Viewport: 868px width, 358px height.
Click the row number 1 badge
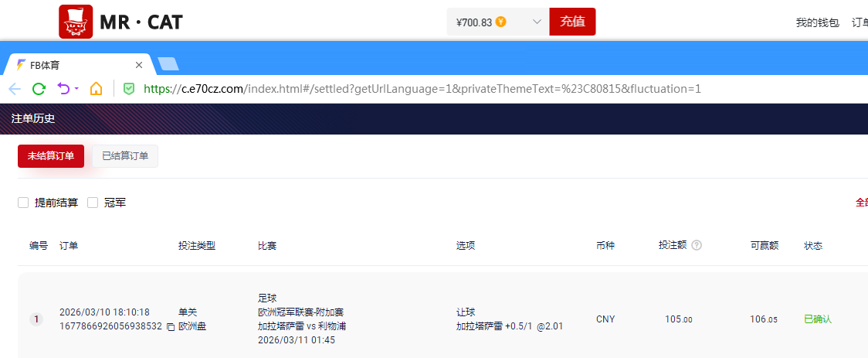pos(36,319)
